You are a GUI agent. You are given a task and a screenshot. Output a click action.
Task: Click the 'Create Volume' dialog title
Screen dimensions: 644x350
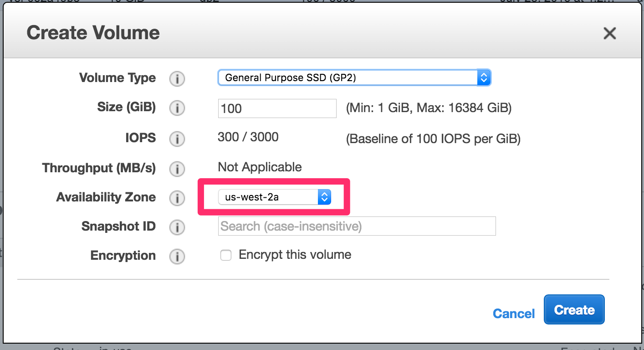tap(93, 33)
